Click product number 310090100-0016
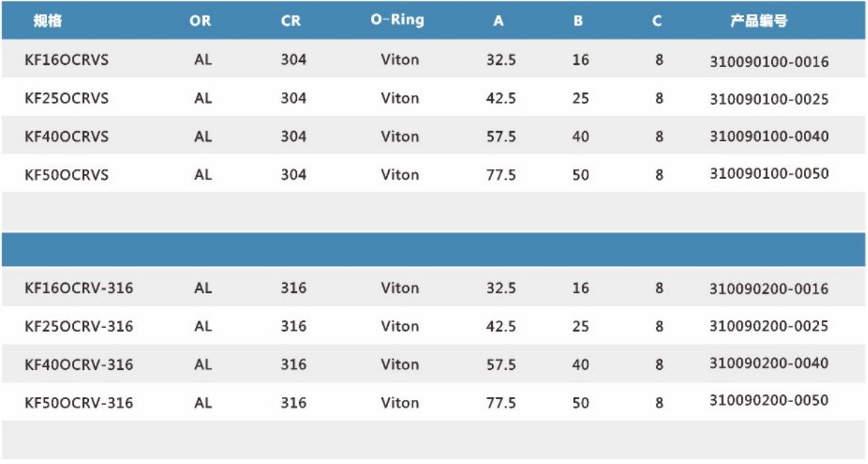Viewport: 868px width, 464px height. coord(769,62)
